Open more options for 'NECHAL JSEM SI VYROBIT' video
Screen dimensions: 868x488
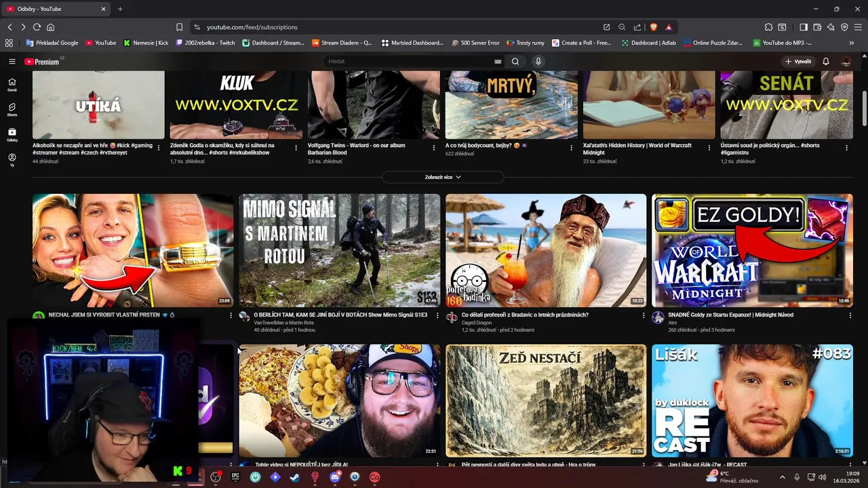pos(231,316)
